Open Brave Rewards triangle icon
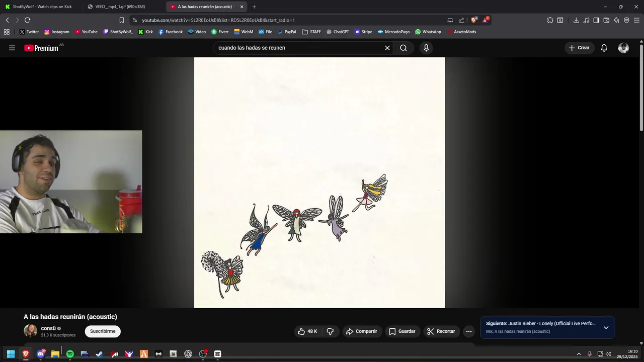The image size is (644, 362). click(x=486, y=20)
